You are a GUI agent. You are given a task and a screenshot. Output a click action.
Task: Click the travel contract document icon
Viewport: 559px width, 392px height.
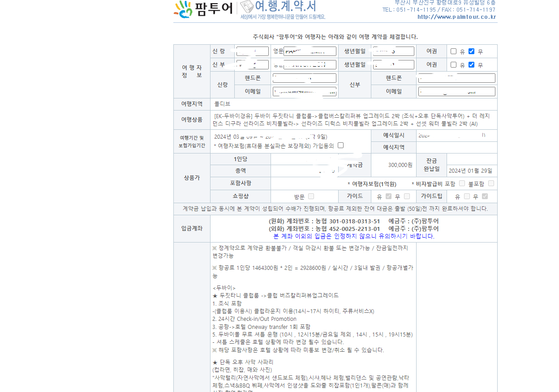coord(247,7)
